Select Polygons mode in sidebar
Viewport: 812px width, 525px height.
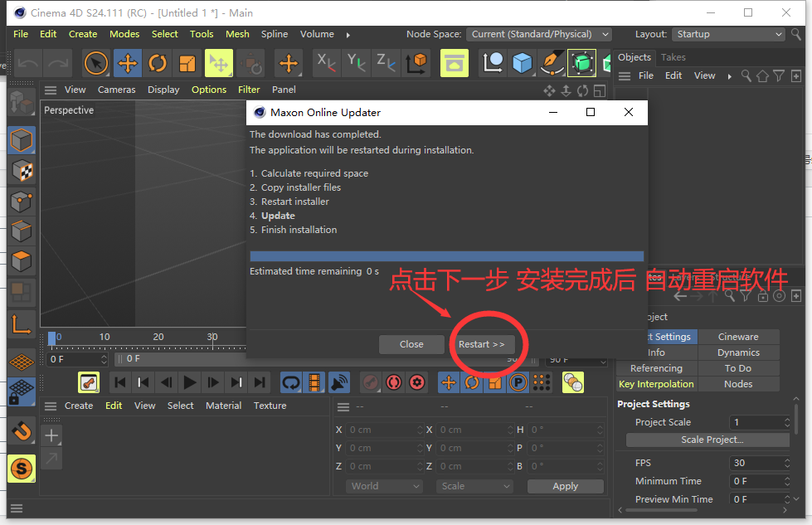click(22, 261)
